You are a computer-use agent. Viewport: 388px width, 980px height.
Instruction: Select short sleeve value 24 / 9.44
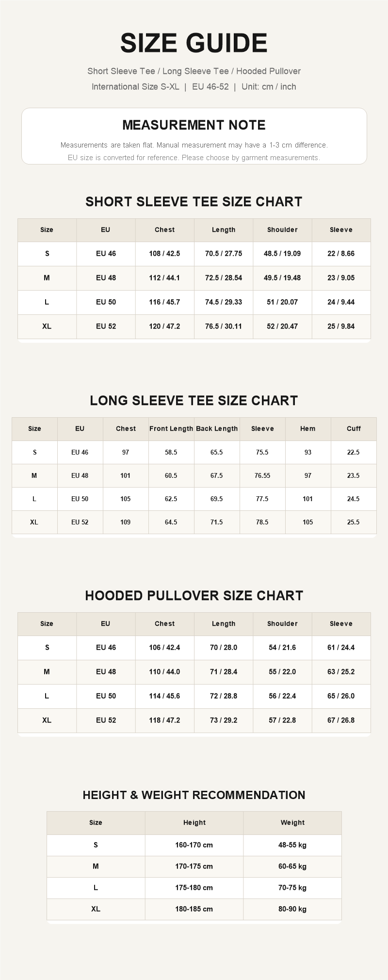point(341,302)
